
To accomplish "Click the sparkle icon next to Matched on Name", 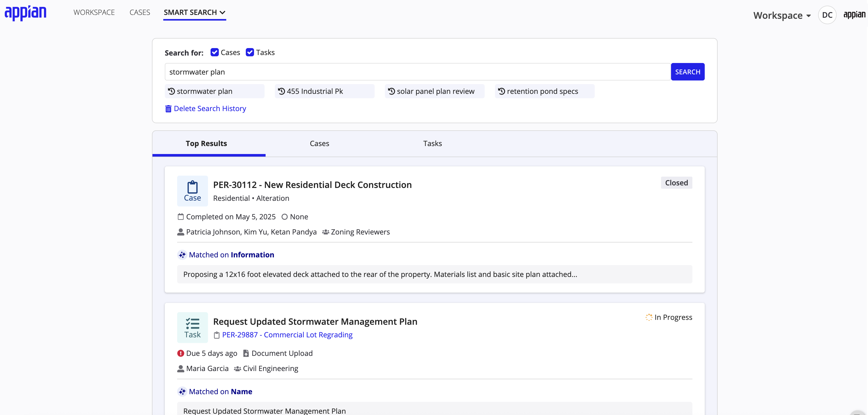I will tap(182, 392).
